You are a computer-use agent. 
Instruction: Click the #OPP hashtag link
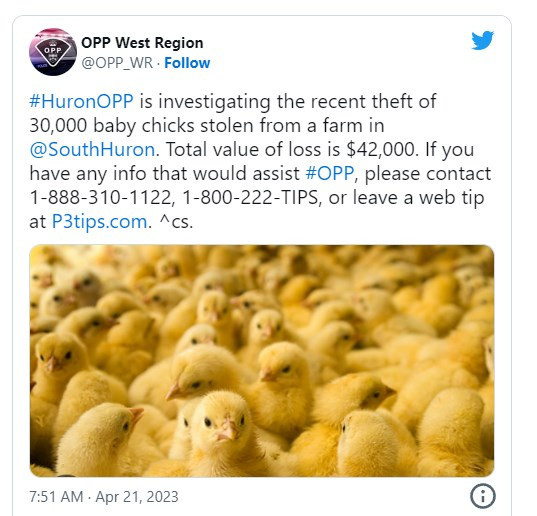pos(329,173)
